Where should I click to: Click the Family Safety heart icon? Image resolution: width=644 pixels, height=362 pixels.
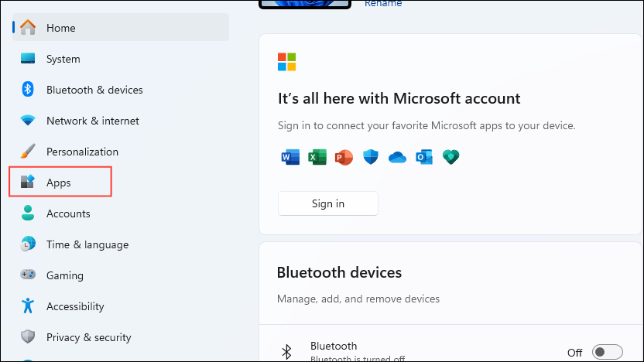click(x=450, y=157)
